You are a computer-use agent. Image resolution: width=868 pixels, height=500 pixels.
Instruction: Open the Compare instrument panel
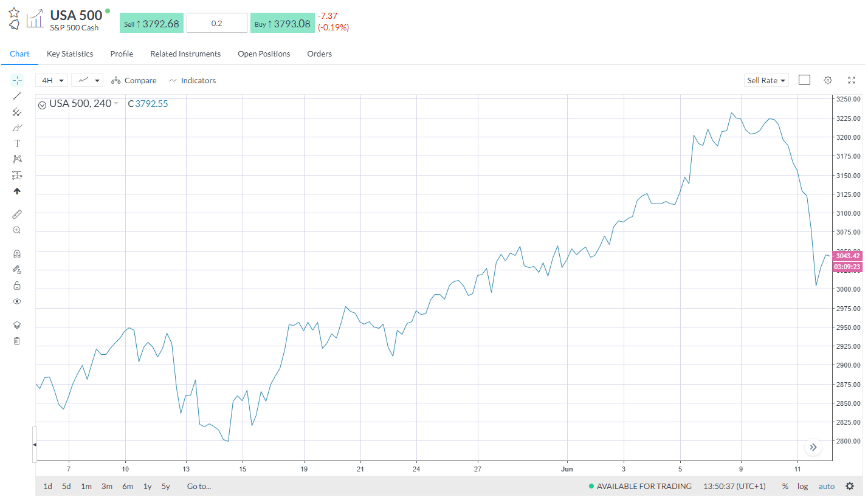(134, 80)
